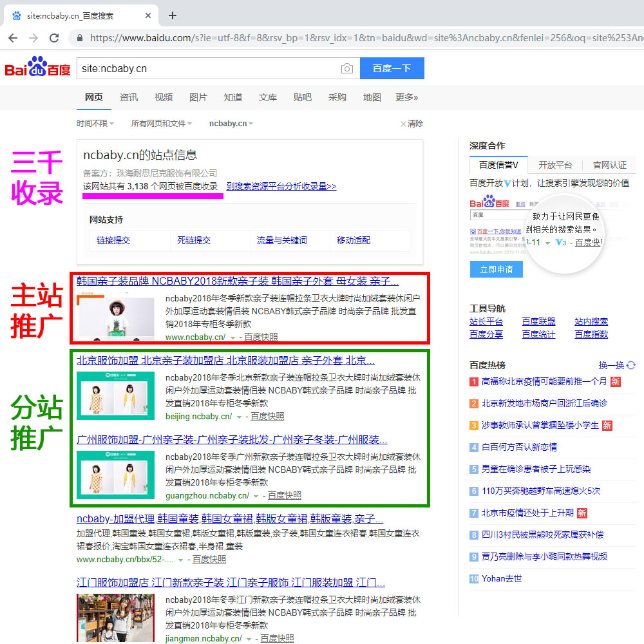Switch to the 文库 tab

268,97
